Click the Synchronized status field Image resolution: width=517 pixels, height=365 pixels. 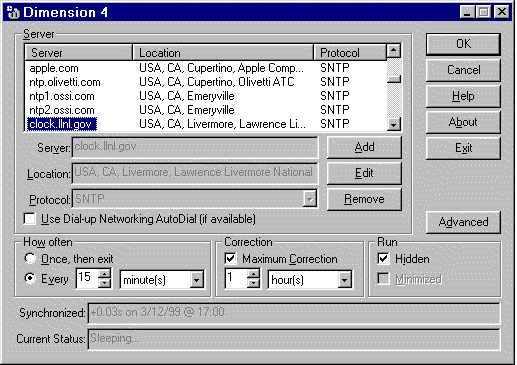tap(294, 313)
